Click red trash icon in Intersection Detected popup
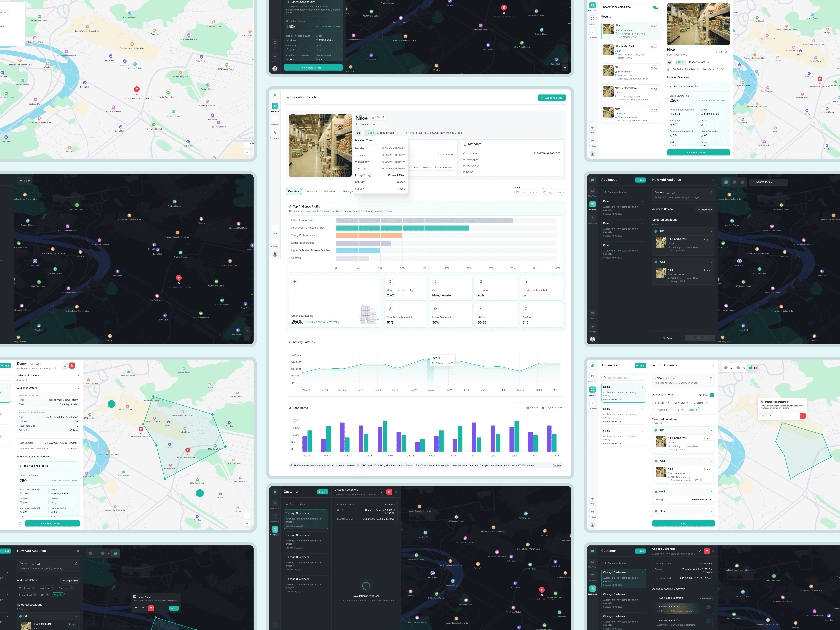 click(x=802, y=416)
